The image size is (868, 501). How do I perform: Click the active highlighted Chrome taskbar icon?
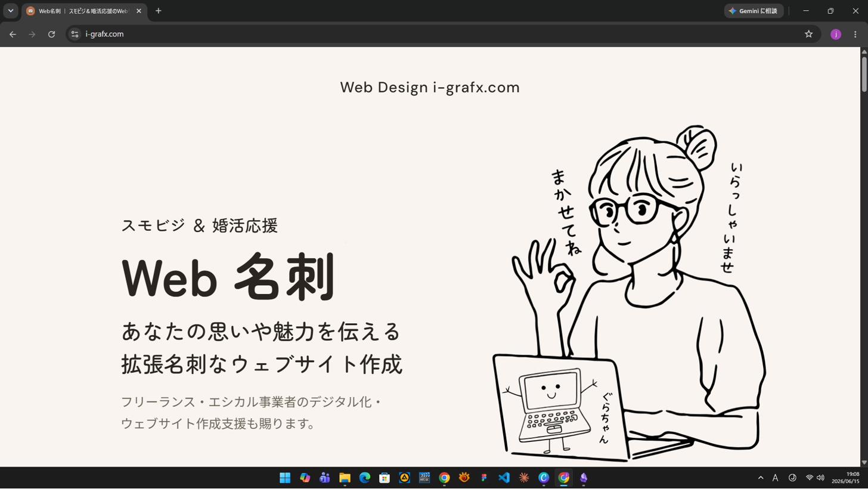click(564, 478)
